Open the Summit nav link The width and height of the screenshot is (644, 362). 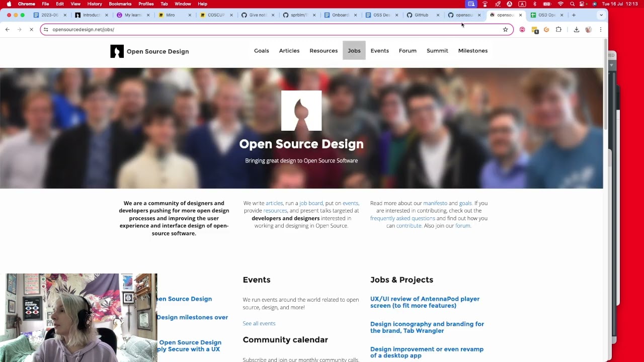[x=437, y=51]
